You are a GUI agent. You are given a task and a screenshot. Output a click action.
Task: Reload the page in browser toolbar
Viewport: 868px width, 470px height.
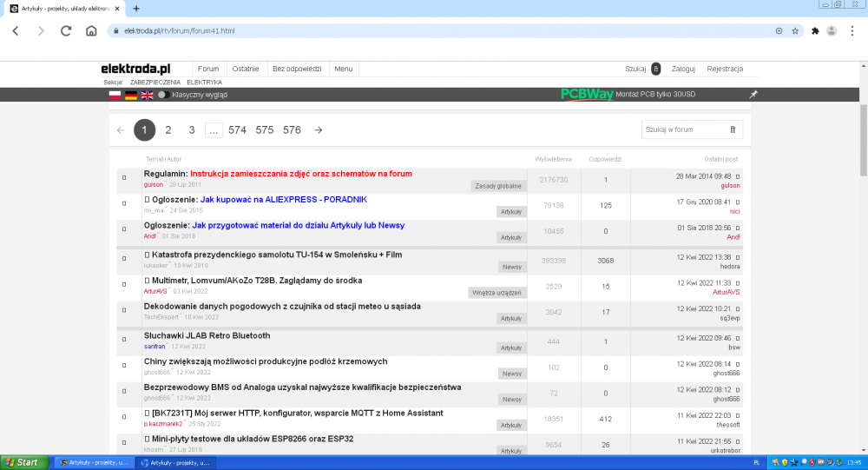(66, 30)
